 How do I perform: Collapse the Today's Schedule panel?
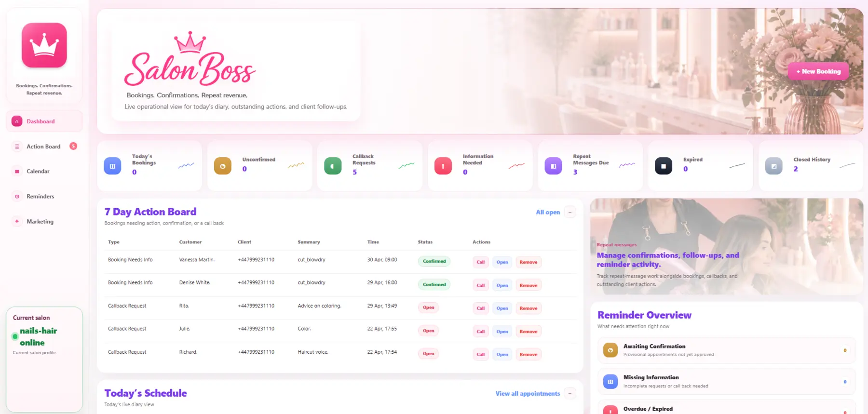pyautogui.click(x=570, y=394)
